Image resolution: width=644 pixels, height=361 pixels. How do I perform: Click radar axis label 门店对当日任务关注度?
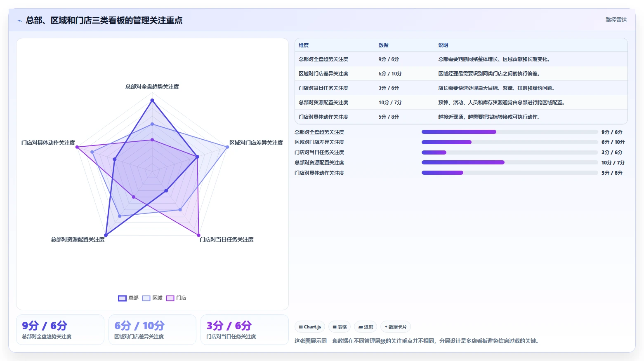pyautogui.click(x=226, y=239)
